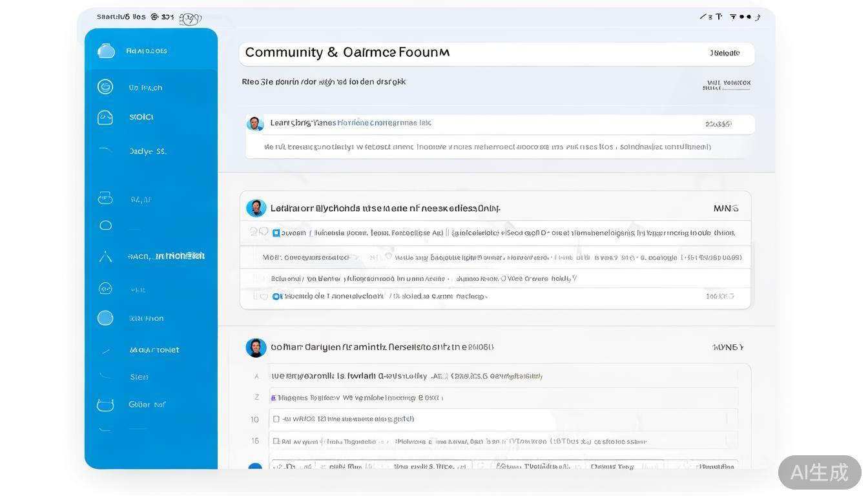Image resolution: width=868 pixels, height=496 pixels.
Task: Open the dropdown at right of forum title bar
Action: (725, 54)
